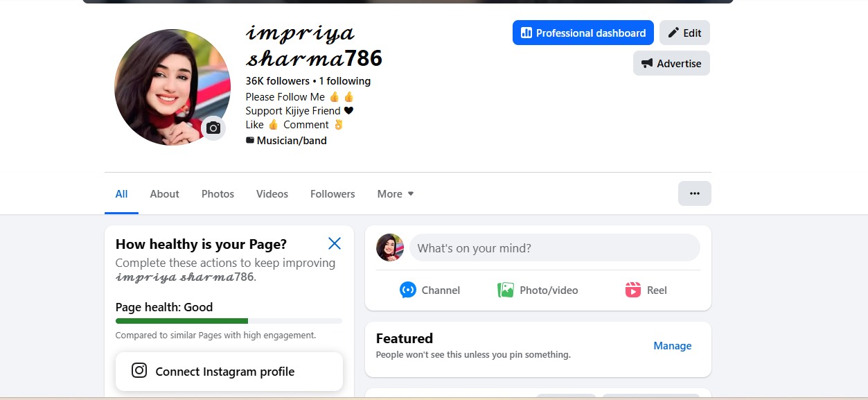Screen dimensions: 868x400
Task: Open the Videos tab
Action: point(272,194)
